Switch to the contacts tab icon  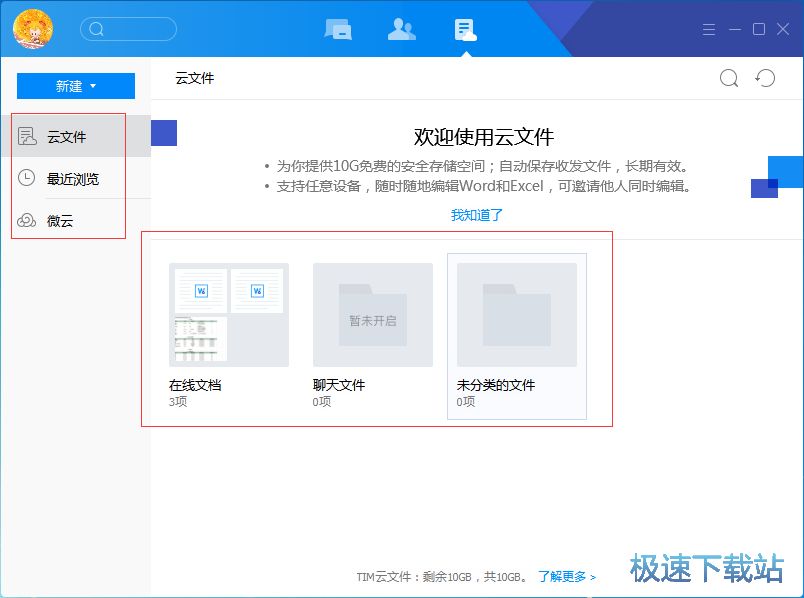[x=401, y=29]
